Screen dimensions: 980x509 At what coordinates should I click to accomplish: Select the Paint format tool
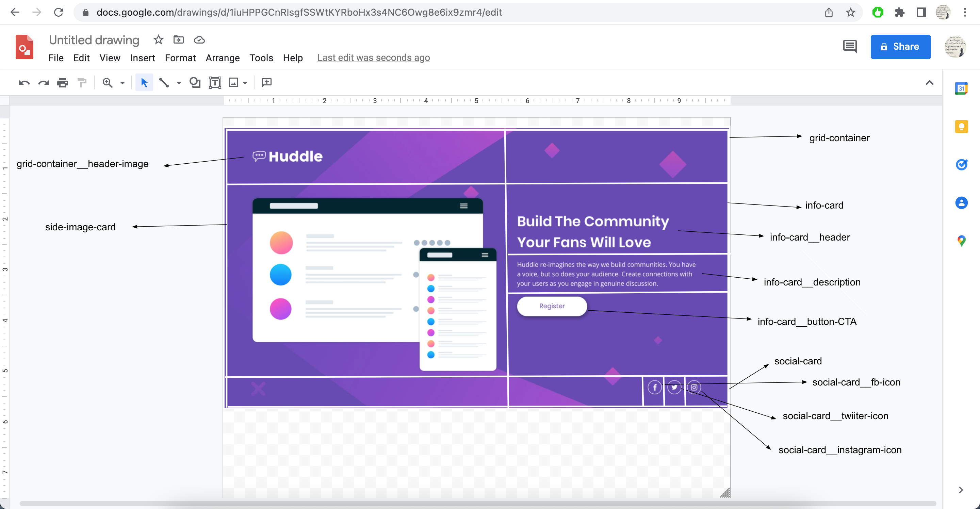click(x=82, y=83)
